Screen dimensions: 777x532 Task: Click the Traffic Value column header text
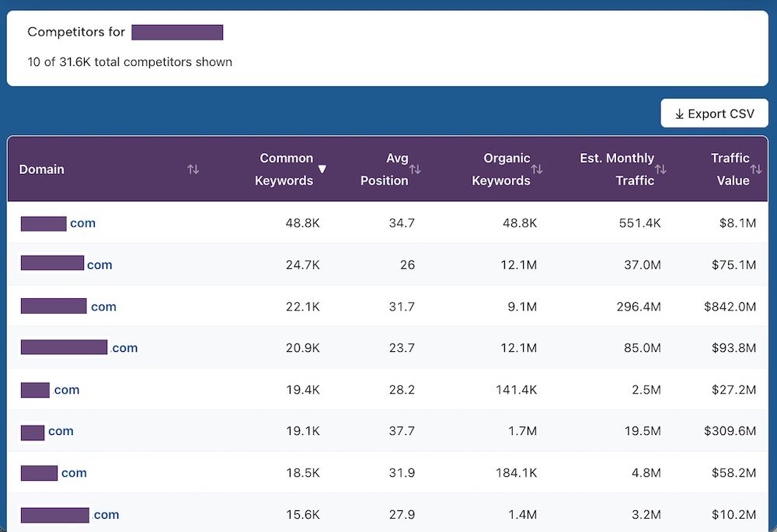tap(730, 169)
